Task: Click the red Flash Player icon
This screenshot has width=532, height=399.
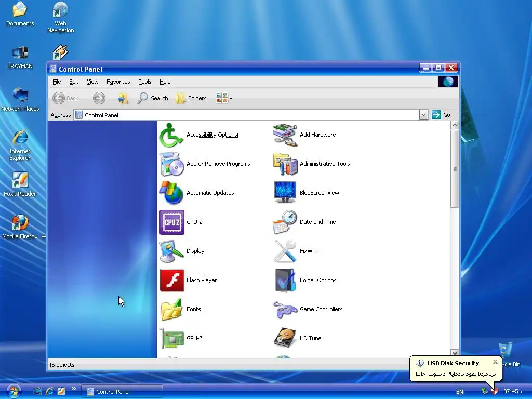Action: [172, 280]
